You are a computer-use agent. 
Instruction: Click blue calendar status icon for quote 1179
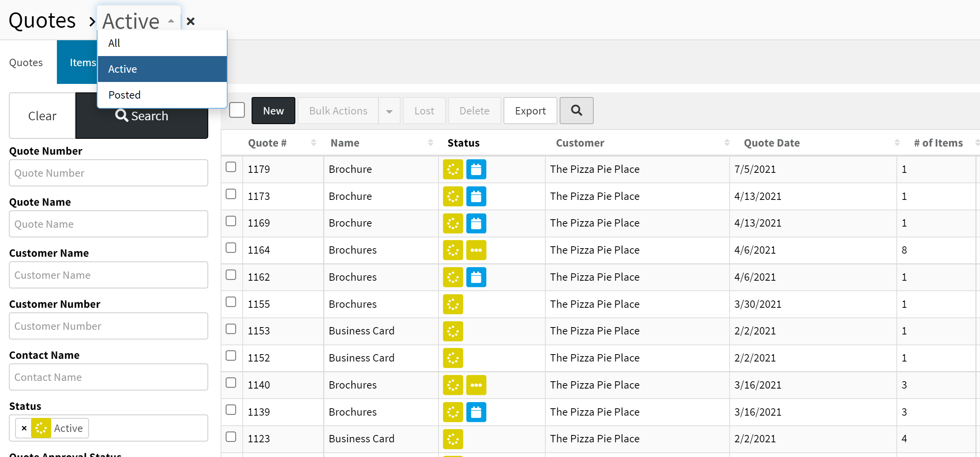pos(476,169)
